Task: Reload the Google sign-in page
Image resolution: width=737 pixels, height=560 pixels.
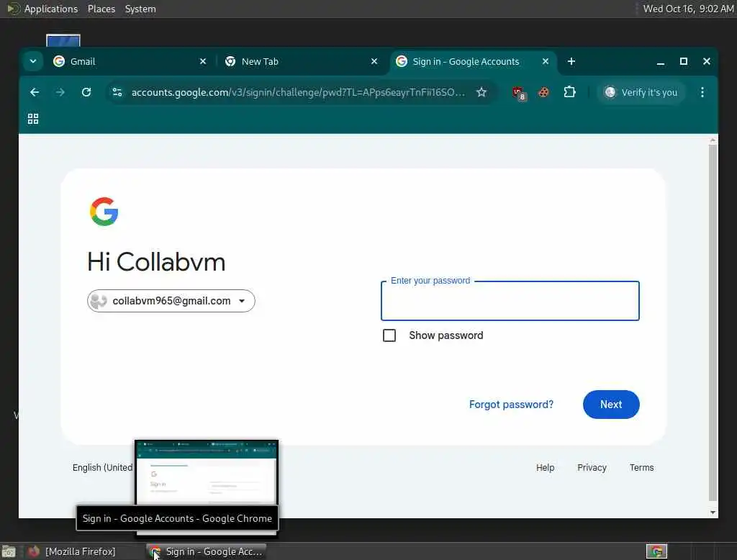Action: [x=86, y=92]
